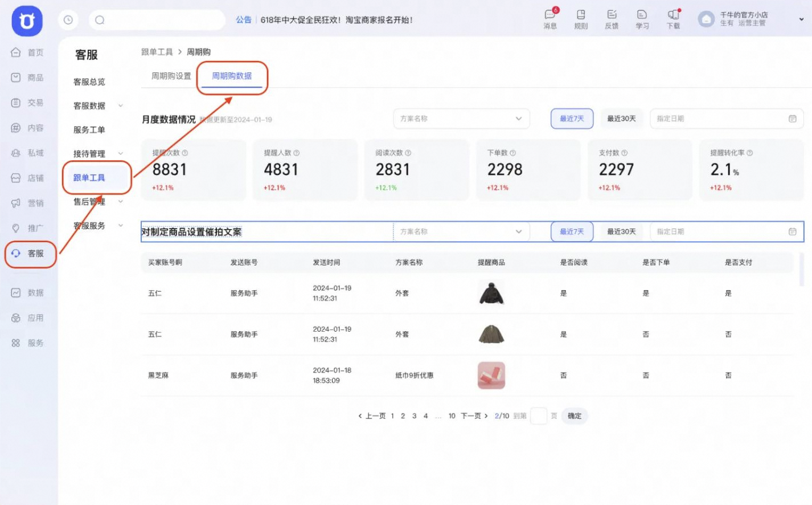
Task: Switch to 周期购数据 tab
Action: (232, 76)
